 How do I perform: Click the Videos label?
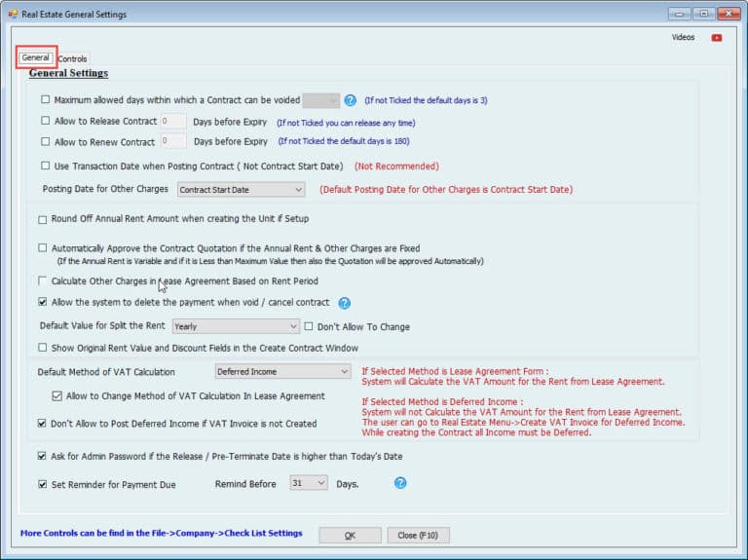coord(683,37)
